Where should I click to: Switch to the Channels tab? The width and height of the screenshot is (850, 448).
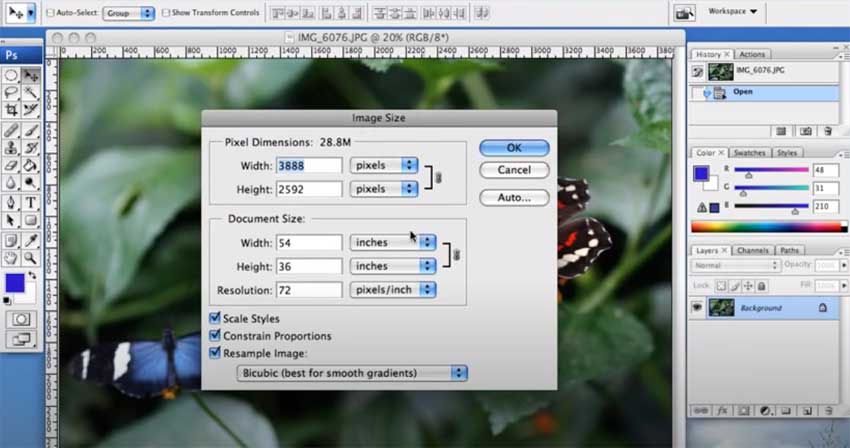(752, 251)
